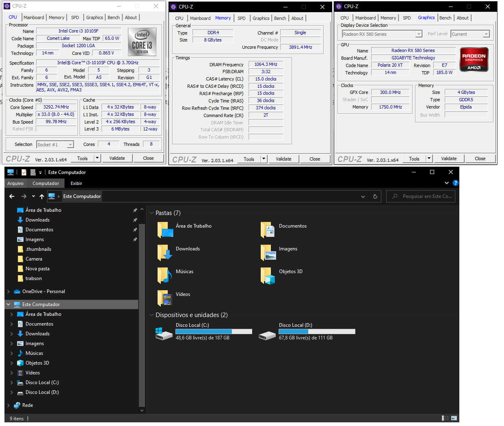
Task: Open Tools dropdown arrow in CPU window
Action: point(97,158)
